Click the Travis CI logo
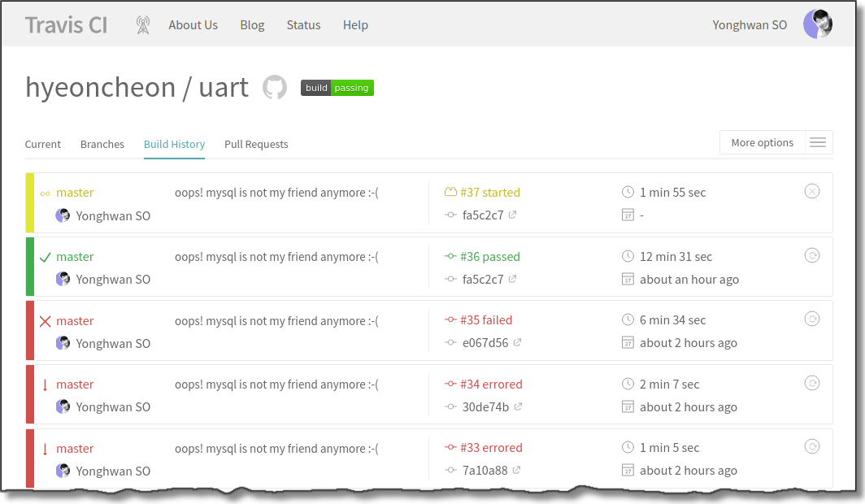865x504 pixels. coord(66,25)
